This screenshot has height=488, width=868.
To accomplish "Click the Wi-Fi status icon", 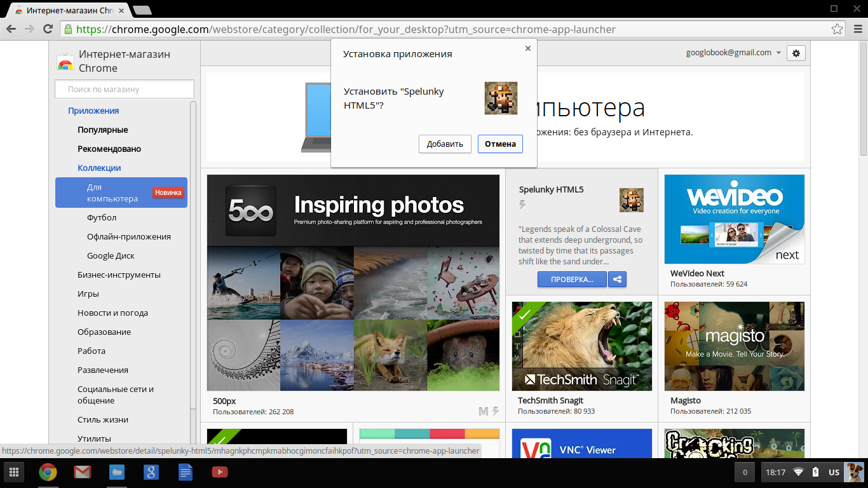I will click(799, 472).
